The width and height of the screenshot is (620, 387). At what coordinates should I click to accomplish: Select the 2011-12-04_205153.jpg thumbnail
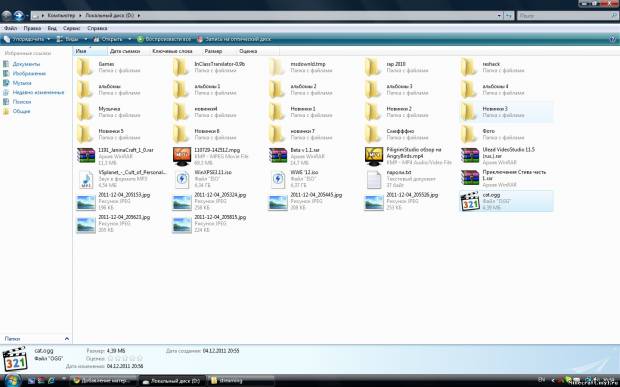pyautogui.click(x=86, y=202)
